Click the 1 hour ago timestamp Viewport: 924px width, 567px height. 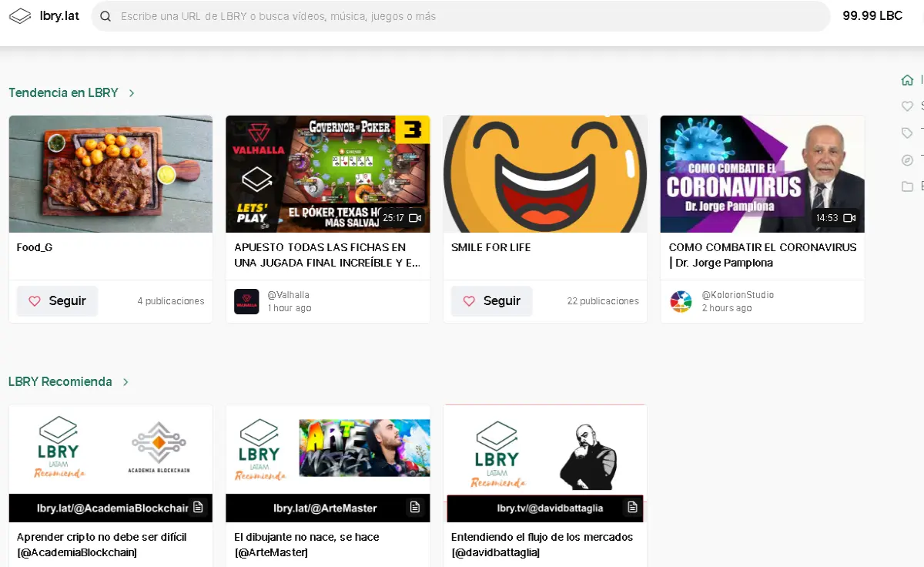290,308
